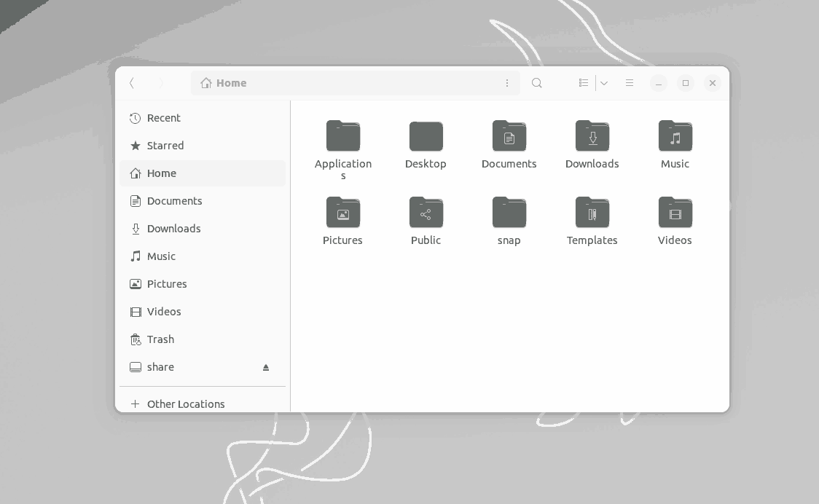Open the Templates folder
This screenshot has height=504, width=819.
click(x=592, y=213)
